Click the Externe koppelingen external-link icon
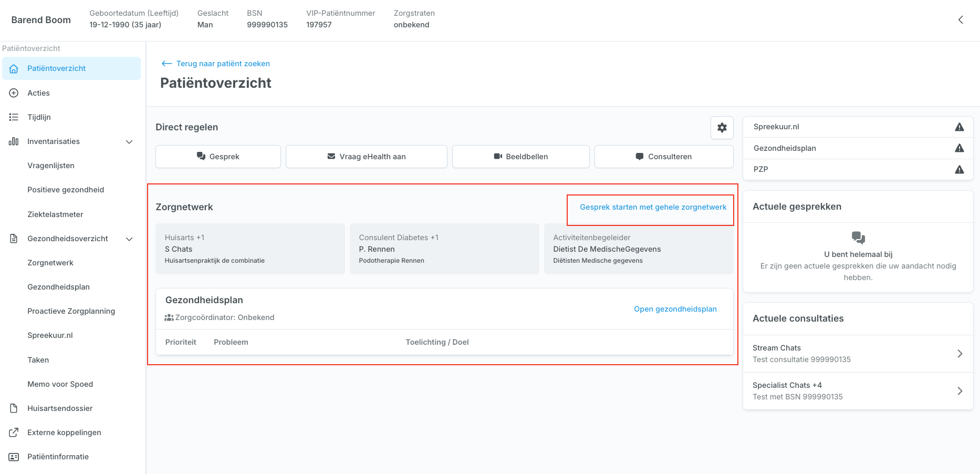 point(14,432)
